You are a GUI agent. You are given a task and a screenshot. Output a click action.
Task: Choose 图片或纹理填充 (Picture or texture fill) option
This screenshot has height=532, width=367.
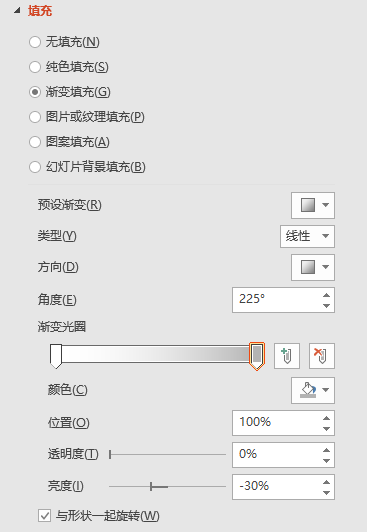87,117
